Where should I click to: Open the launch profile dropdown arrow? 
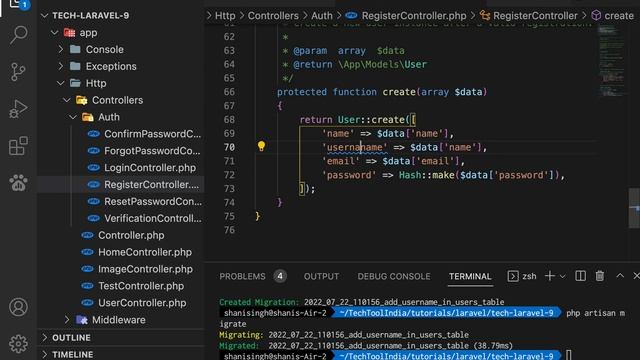pyautogui.click(x=562, y=277)
